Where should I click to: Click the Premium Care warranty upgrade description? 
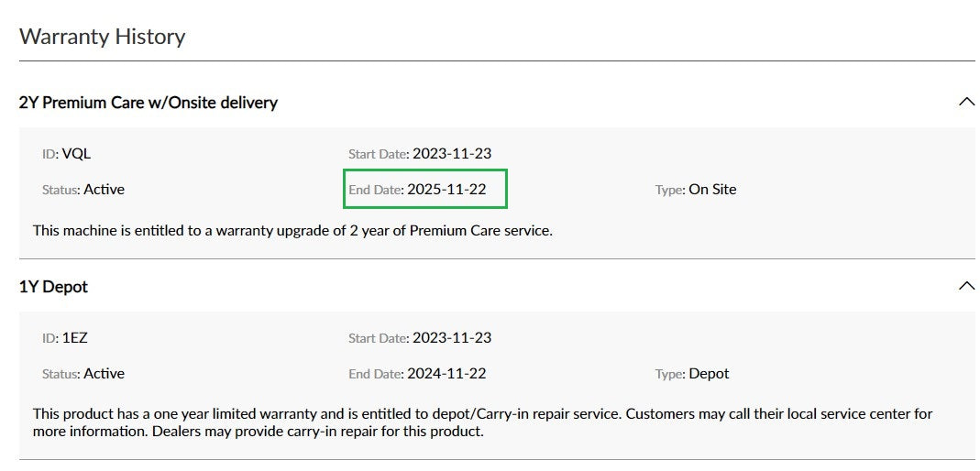(292, 231)
